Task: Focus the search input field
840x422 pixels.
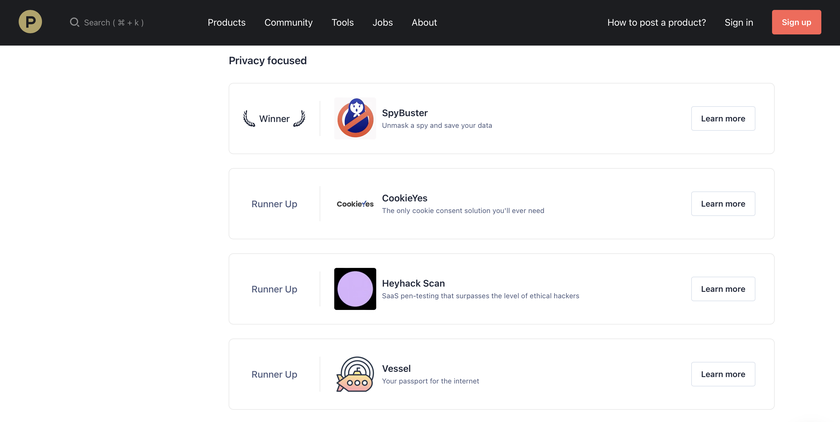Action: point(115,22)
